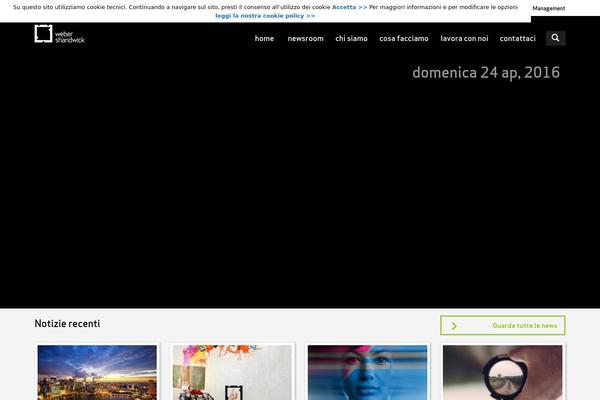This screenshot has width=600, height=400.
Task: Click the arrow in the news button
Action: 454,326
